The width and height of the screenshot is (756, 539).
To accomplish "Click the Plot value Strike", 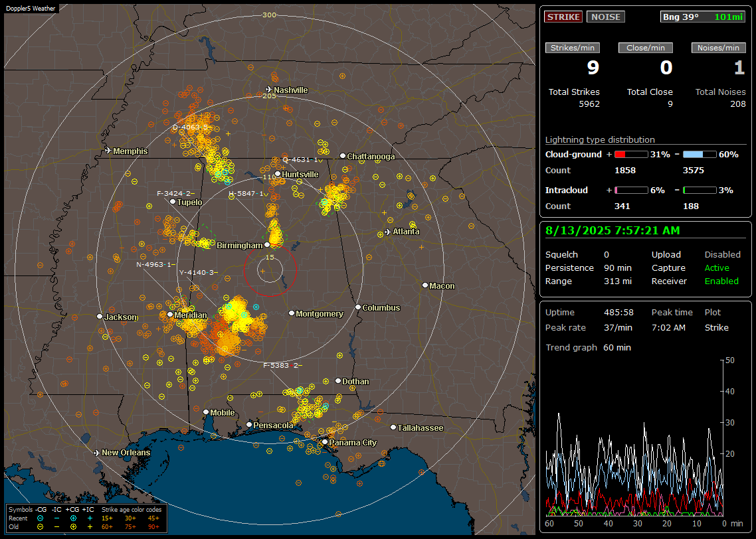I will (716, 327).
